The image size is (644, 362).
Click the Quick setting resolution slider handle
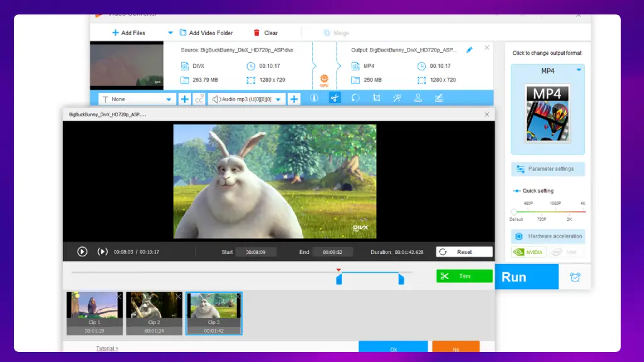(514, 212)
